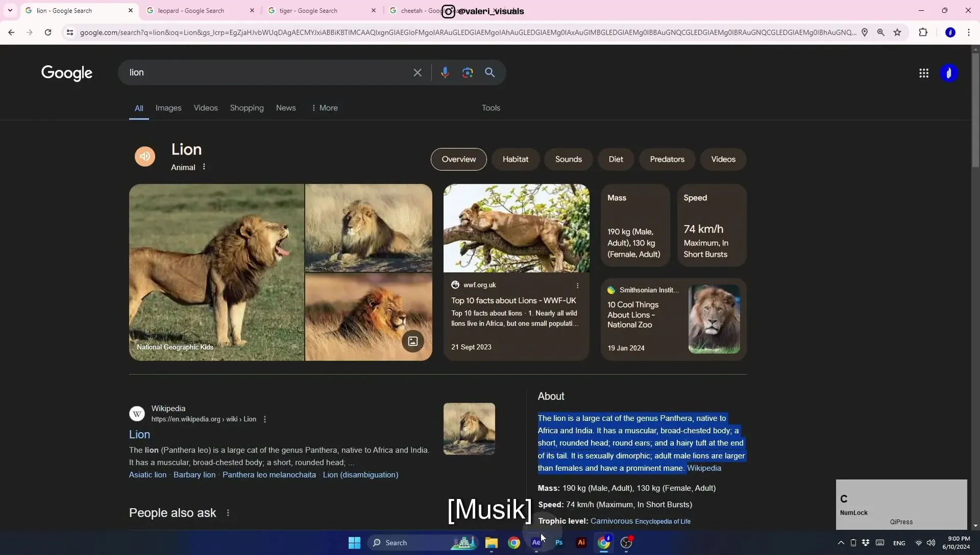Play lion pronunciation speaker icon
The width and height of the screenshot is (980, 555).
pos(145,156)
